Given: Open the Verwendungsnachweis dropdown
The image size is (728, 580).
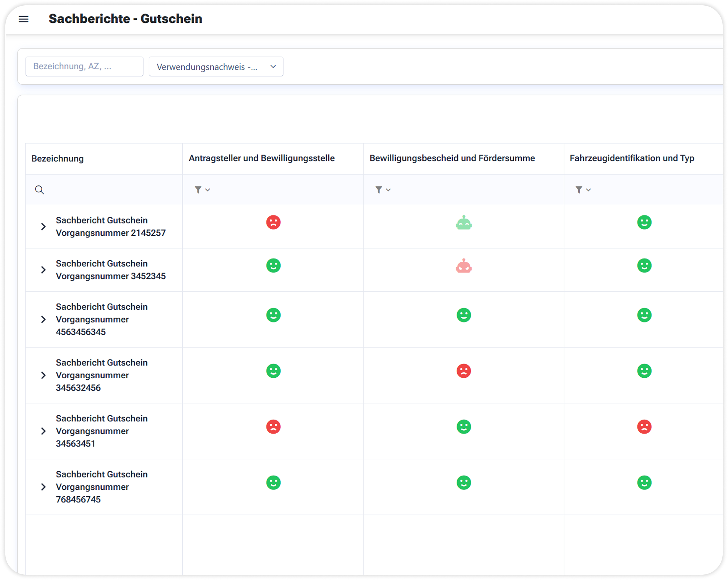Looking at the screenshot, I should point(216,67).
